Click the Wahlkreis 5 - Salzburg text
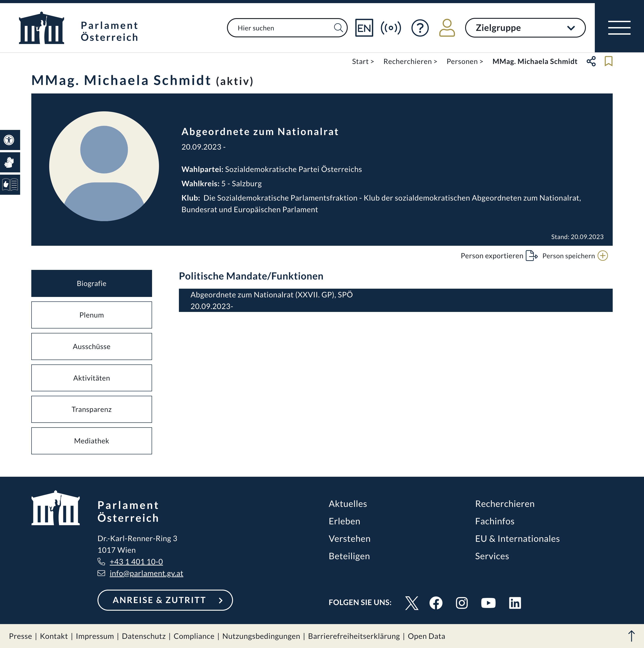644x648 pixels. point(221,183)
